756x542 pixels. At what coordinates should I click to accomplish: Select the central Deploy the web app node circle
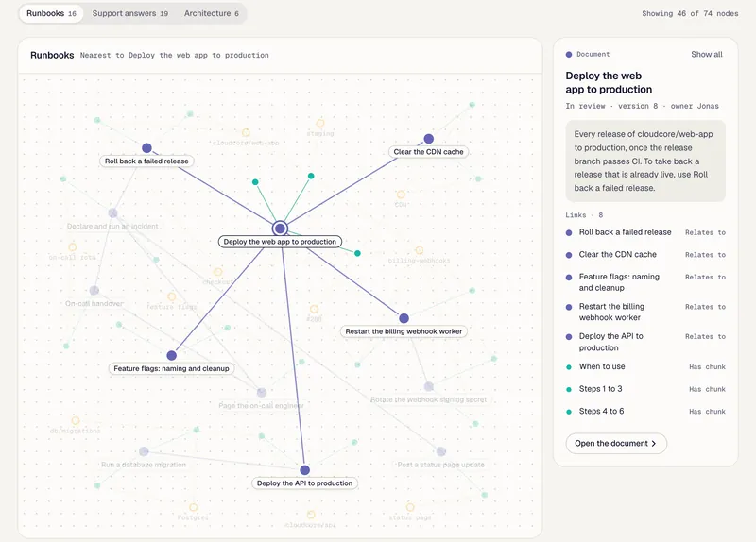coord(280,229)
